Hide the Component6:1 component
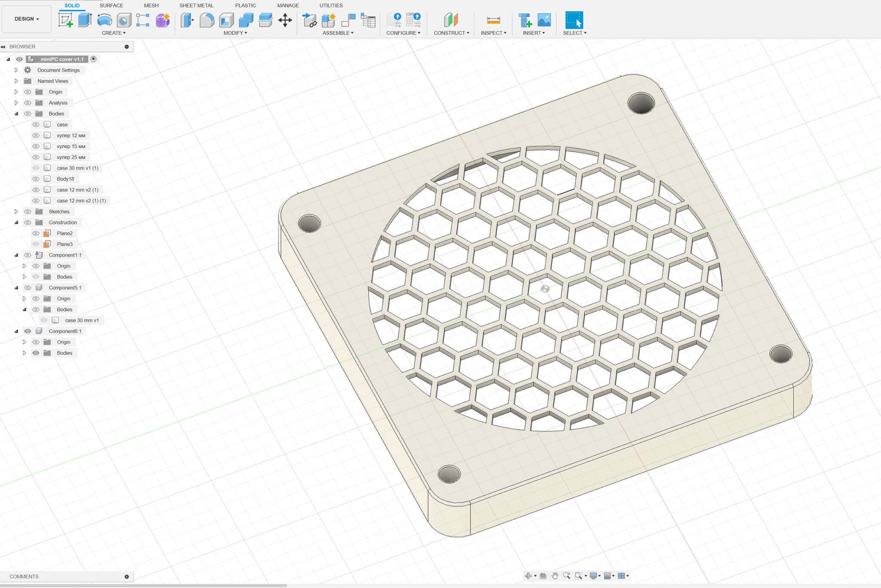 pyautogui.click(x=28, y=331)
